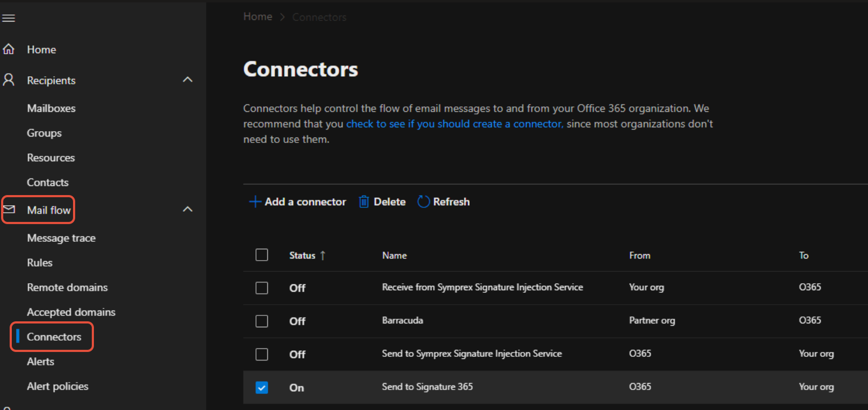868x410 pixels.
Task: Collapse the Recipients section chevron
Action: pos(187,80)
